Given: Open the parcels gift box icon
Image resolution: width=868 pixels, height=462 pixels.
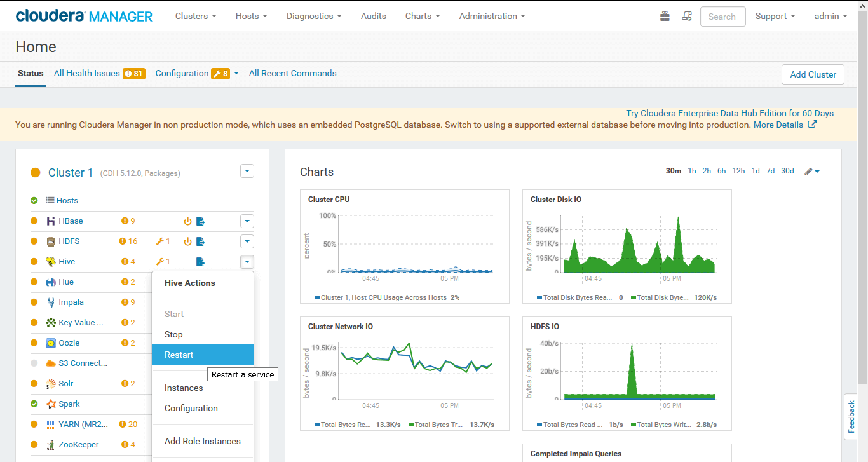Looking at the screenshot, I should pyautogui.click(x=665, y=17).
